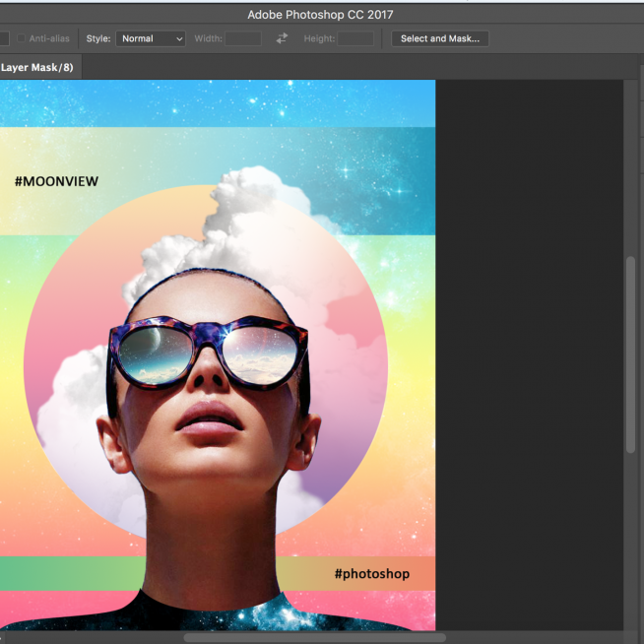Click the vertical scrollbar thumb
Screen dimensions: 644x644
(x=630, y=354)
